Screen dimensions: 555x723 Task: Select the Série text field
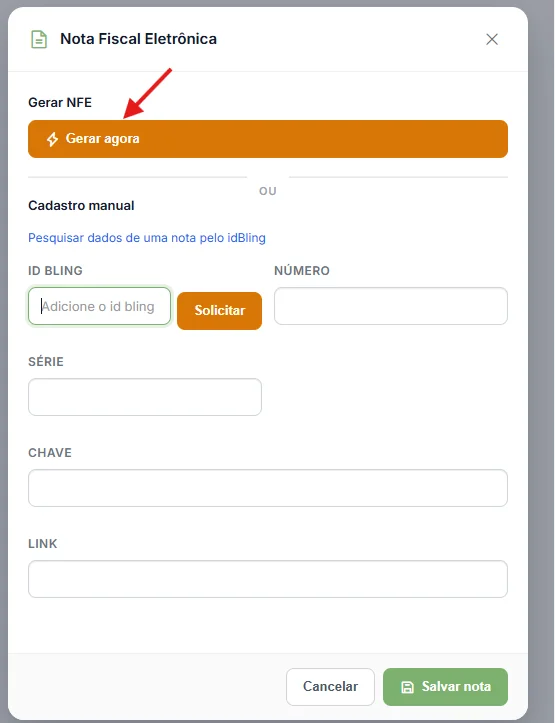click(145, 397)
